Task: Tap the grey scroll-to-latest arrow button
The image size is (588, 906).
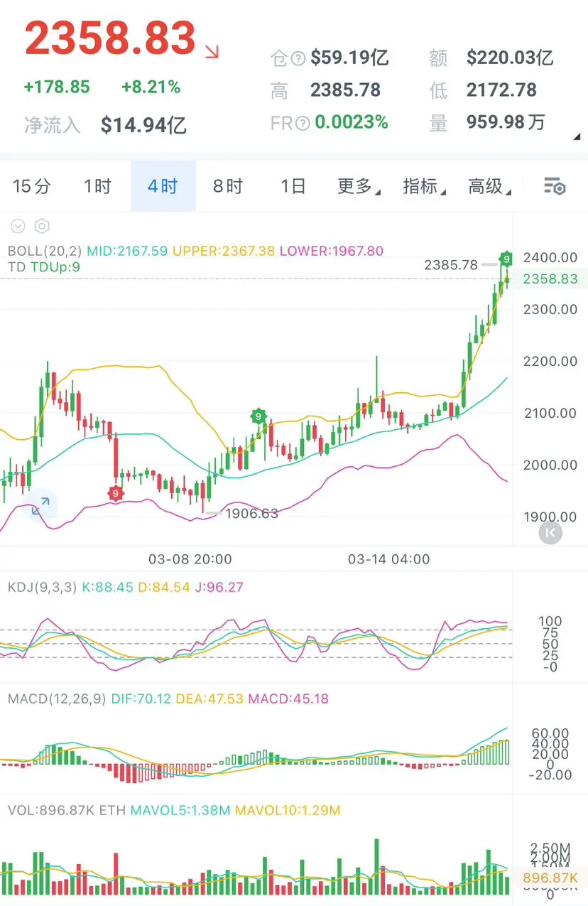Action: 550,532
